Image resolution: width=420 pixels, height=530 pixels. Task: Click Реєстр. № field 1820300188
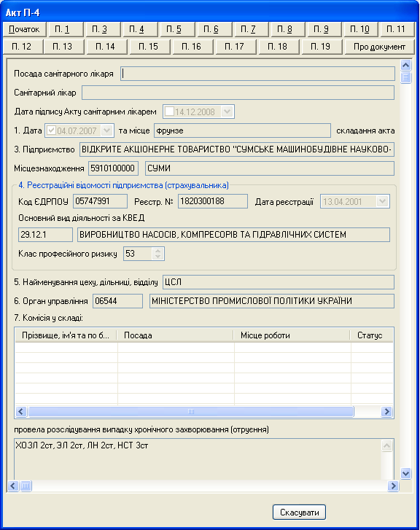(x=213, y=201)
